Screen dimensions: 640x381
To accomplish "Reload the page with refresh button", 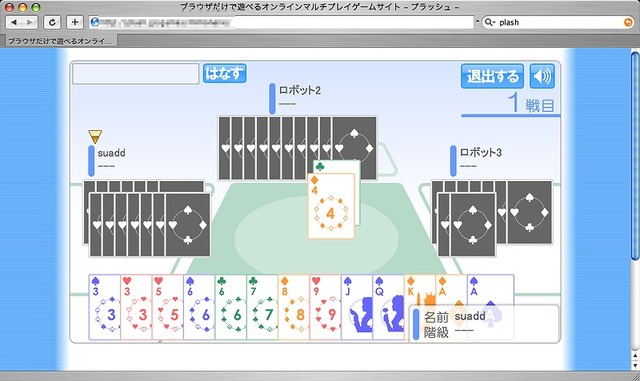I will (x=52, y=22).
